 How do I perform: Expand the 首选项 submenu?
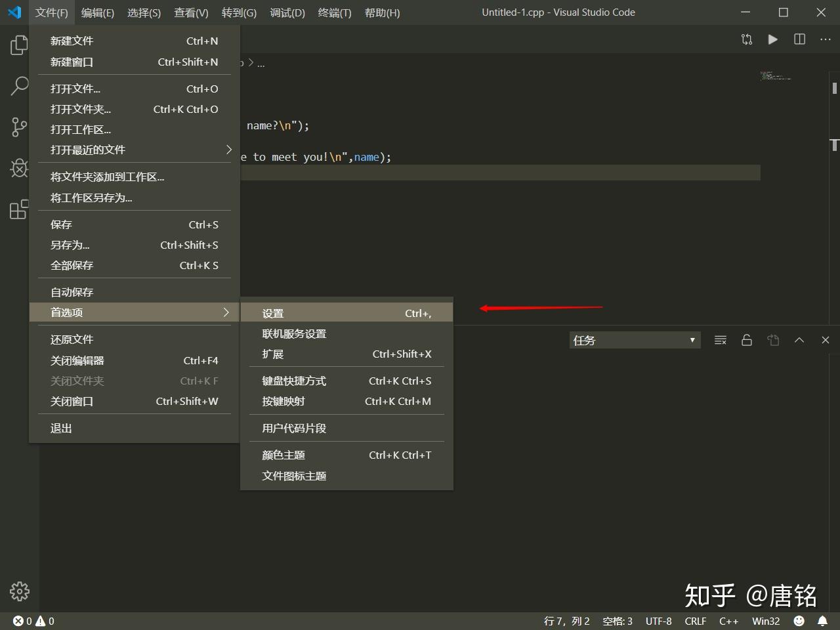pos(135,312)
